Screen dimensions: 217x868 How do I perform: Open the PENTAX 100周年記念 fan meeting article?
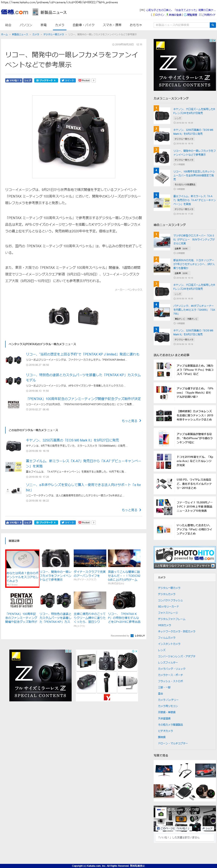click(83, 399)
